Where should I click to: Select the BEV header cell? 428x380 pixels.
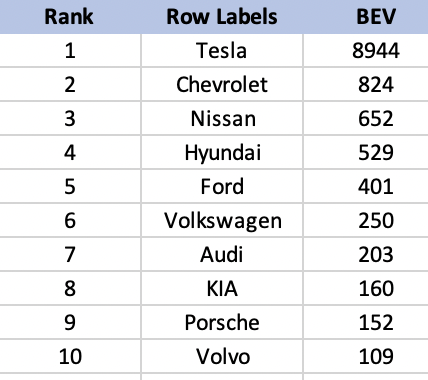click(366, 17)
